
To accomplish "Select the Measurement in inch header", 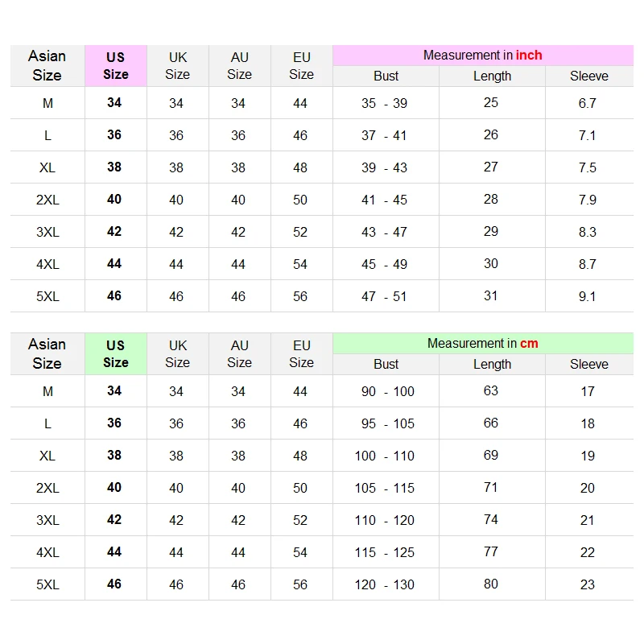I will point(482,56).
